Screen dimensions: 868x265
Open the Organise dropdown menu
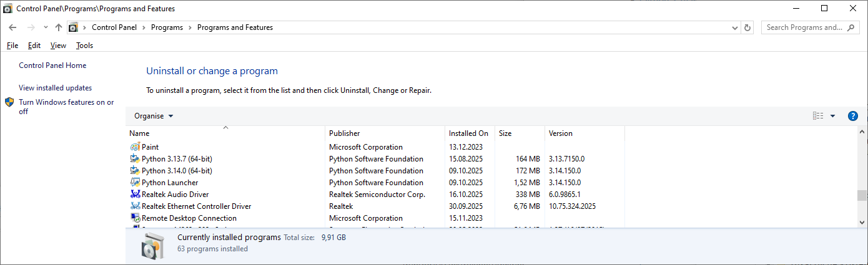154,116
